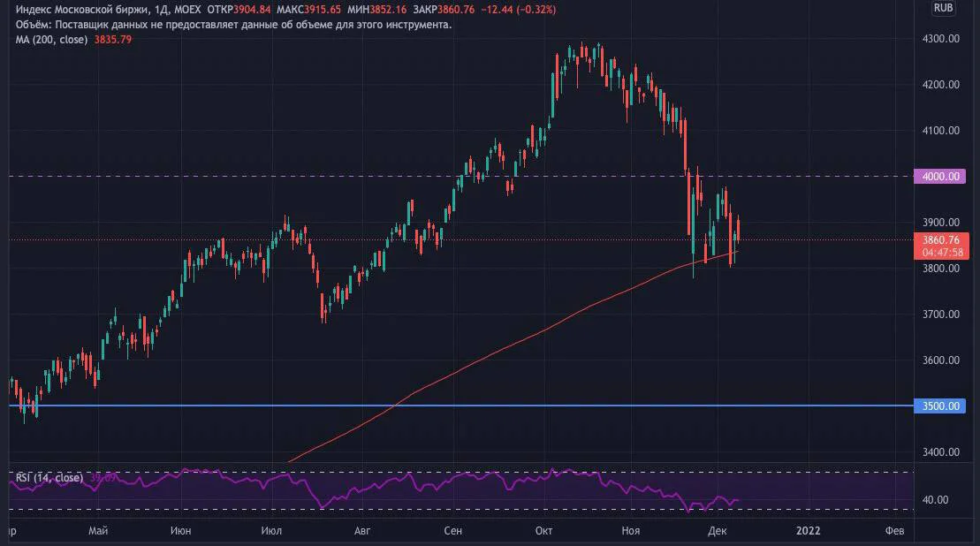The image size is (980, 546).
Task: Select the RSI (14, close) indicator label
Action: coord(49,478)
